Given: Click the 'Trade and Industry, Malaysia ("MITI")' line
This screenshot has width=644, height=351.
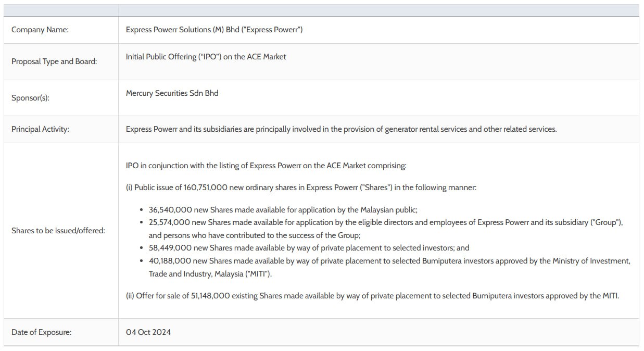Looking at the screenshot, I should pyautogui.click(x=210, y=274).
